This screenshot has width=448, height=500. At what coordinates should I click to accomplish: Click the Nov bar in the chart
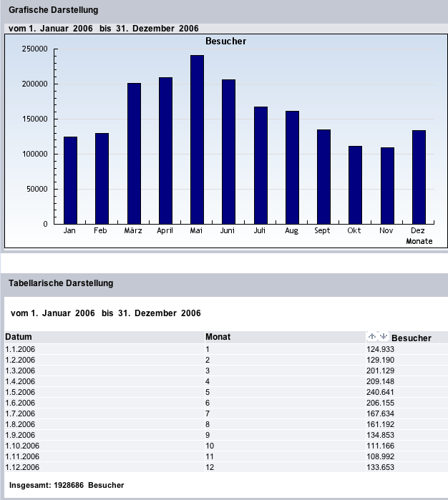[x=387, y=186]
